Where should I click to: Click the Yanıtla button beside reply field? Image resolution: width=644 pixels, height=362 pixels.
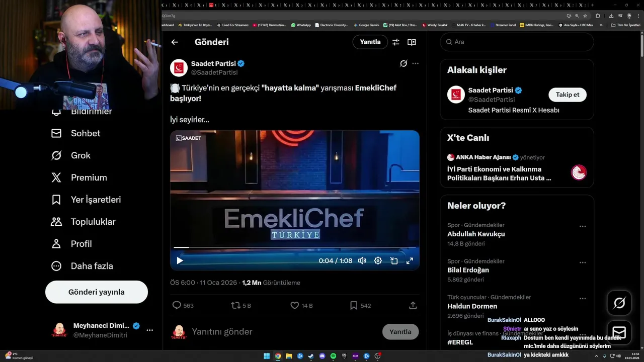click(400, 332)
